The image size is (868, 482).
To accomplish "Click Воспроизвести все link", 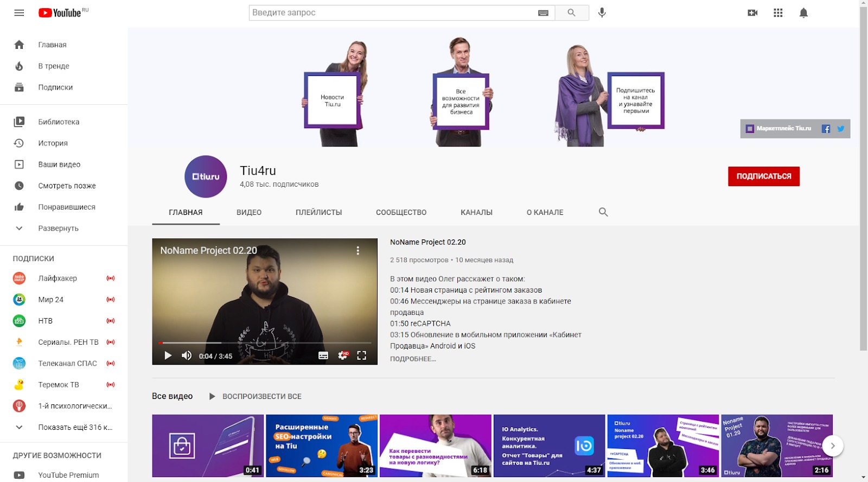I will click(x=261, y=396).
